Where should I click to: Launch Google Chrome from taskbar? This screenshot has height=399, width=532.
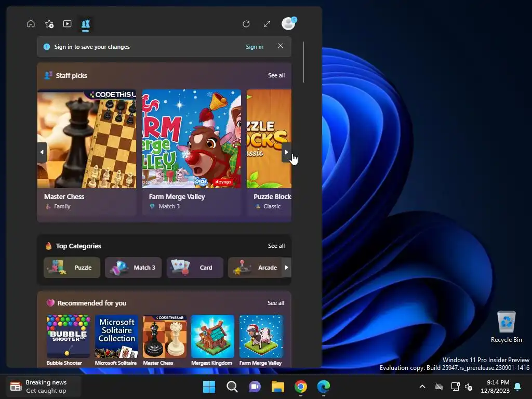click(x=301, y=387)
